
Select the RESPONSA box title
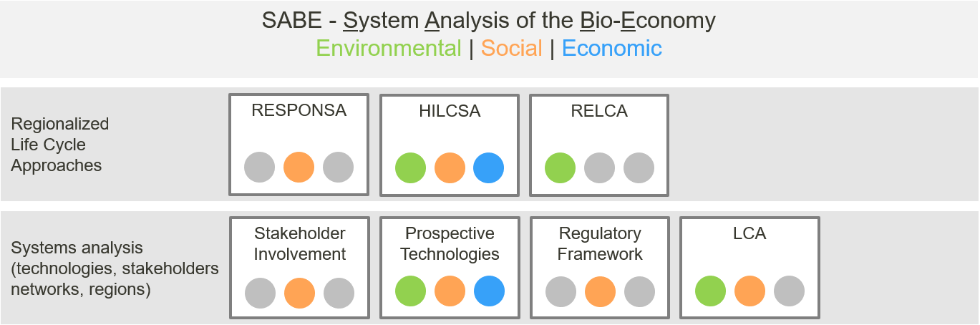pyautogui.click(x=299, y=110)
